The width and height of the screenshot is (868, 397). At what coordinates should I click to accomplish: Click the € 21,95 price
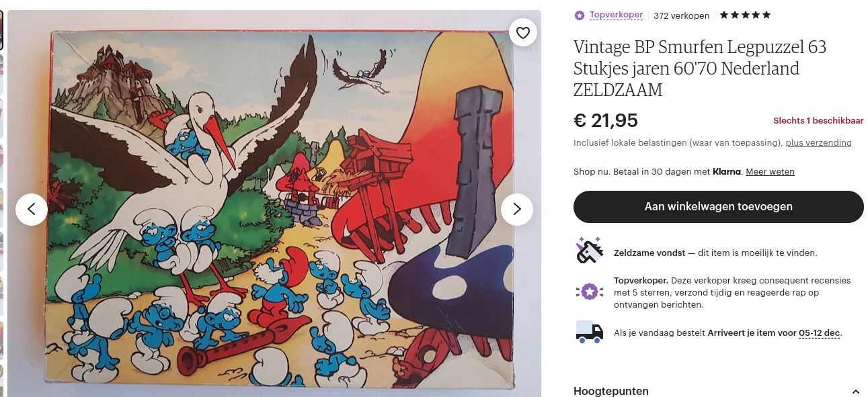pos(605,120)
